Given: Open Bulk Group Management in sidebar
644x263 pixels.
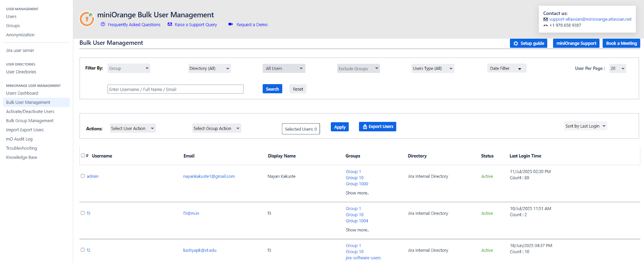Looking at the screenshot, I should click(30, 121).
